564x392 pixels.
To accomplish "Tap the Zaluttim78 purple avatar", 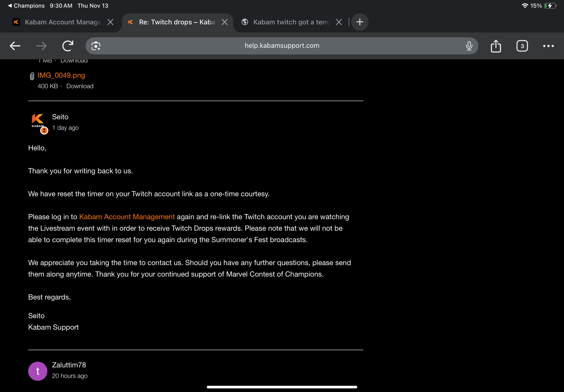I will (38, 371).
